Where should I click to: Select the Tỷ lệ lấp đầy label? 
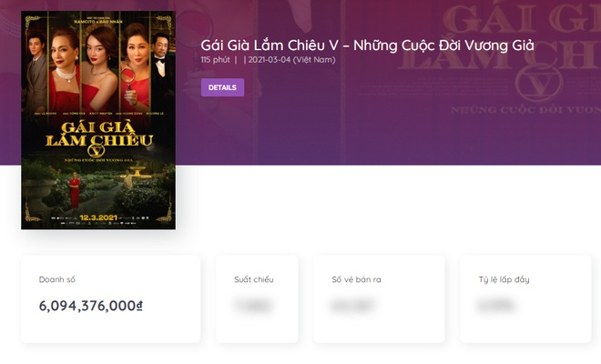coord(504,279)
